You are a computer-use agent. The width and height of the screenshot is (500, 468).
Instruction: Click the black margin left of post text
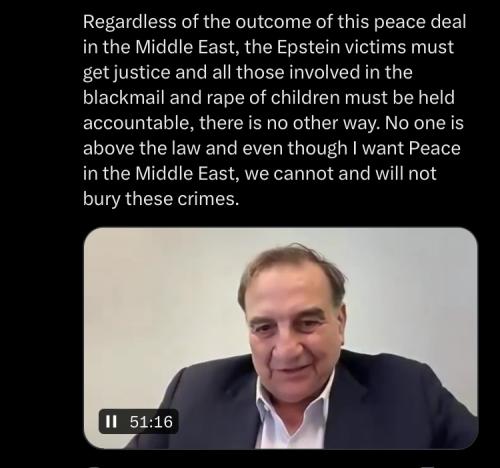pyautogui.click(x=40, y=110)
